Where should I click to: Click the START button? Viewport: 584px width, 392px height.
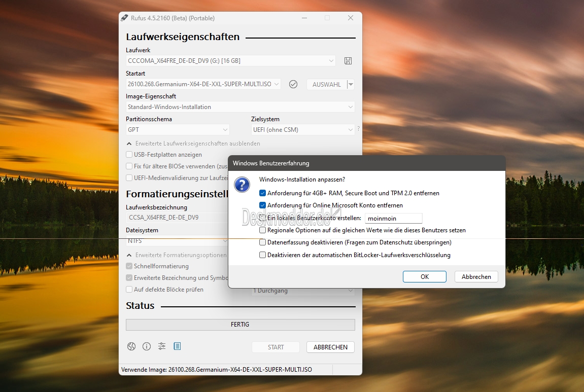pos(276,347)
